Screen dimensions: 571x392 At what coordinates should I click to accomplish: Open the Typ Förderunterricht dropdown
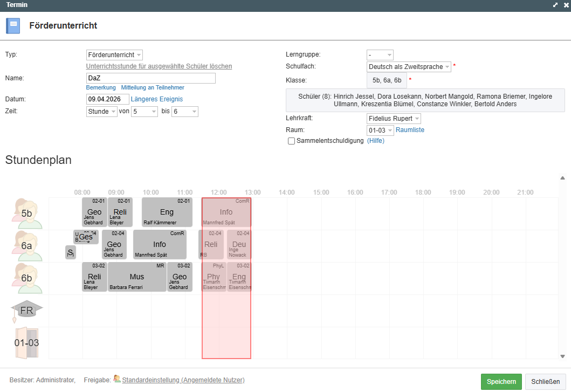114,55
